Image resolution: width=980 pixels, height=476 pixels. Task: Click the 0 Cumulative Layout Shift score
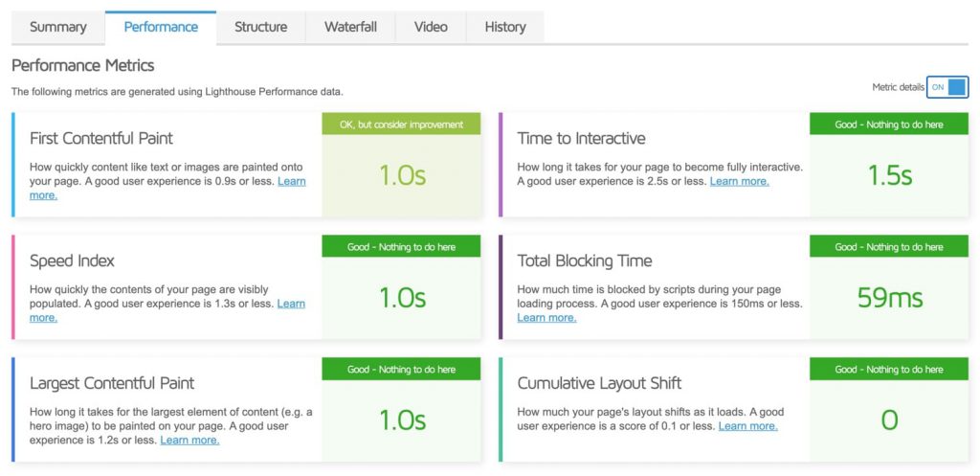point(889,420)
